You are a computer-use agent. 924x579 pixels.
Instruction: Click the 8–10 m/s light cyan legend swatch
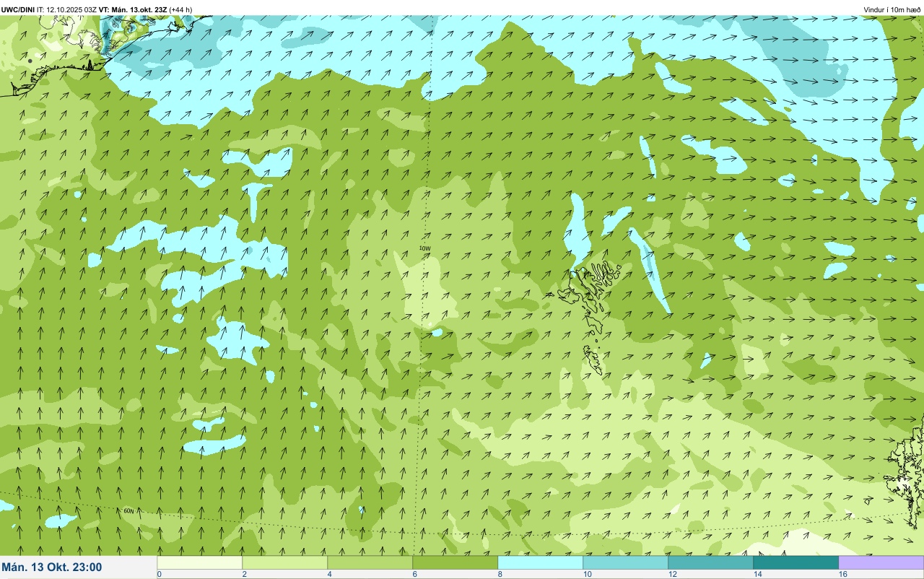point(541,562)
